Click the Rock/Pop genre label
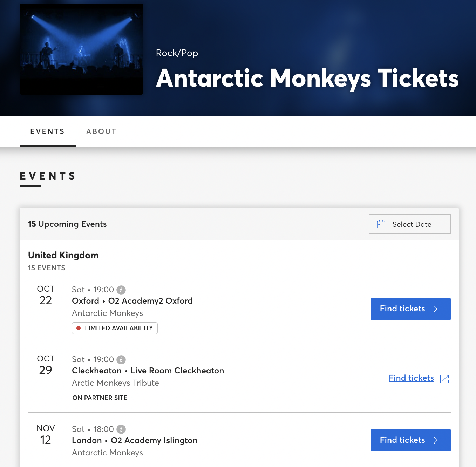The width and height of the screenshot is (476, 467). point(177,53)
